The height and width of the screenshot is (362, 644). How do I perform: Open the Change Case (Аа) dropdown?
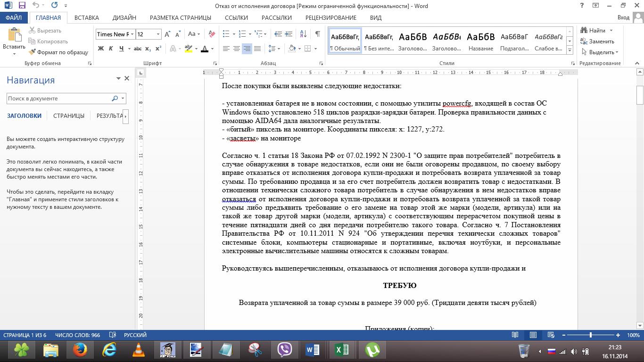194,34
